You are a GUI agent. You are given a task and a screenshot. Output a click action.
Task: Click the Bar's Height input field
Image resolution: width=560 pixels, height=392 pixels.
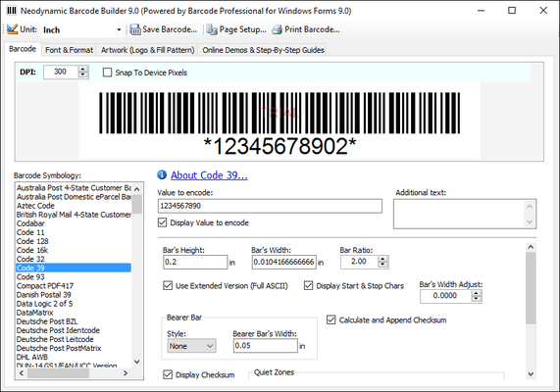click(195, 262)
